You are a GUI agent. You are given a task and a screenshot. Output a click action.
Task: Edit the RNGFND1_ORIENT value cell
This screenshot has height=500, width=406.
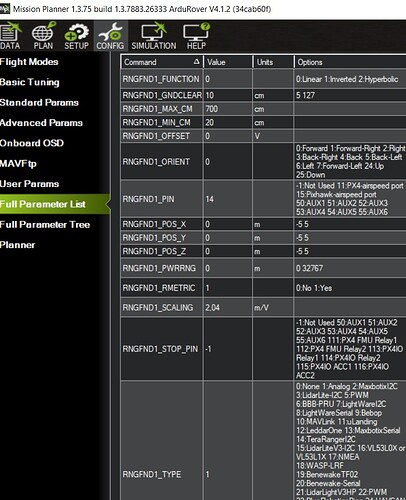[228, 162]
